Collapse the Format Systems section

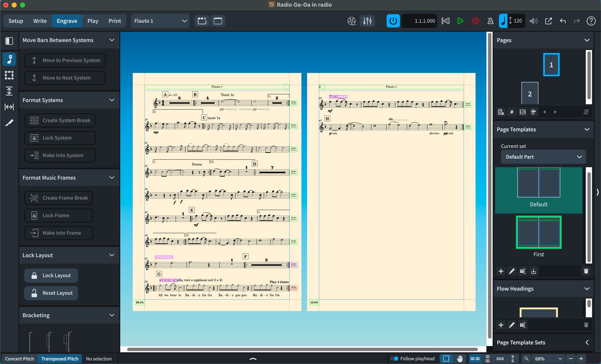[x=112, y=100]
